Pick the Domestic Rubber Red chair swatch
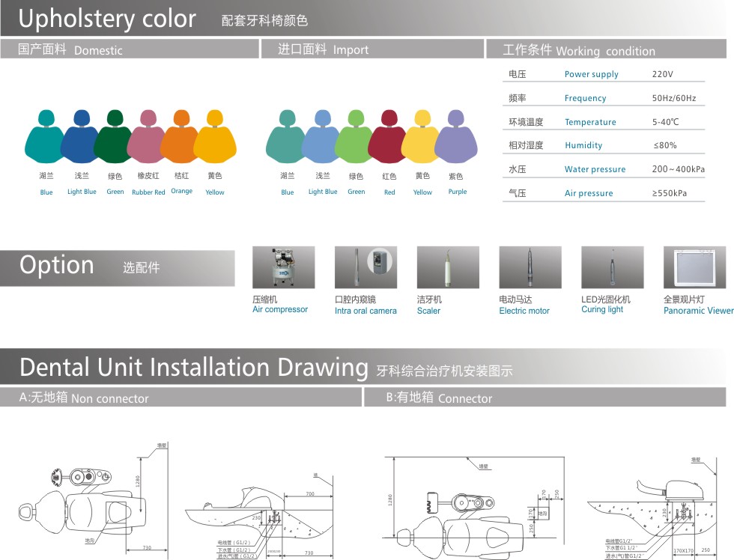This screenshot has height=560, width=734. (x=148, y=138)
